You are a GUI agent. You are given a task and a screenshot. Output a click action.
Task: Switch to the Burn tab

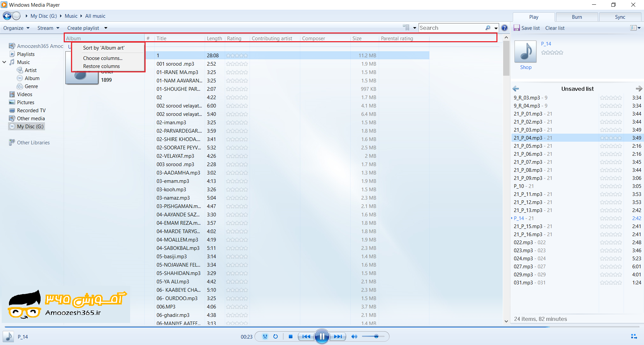(x=577, y=17)
